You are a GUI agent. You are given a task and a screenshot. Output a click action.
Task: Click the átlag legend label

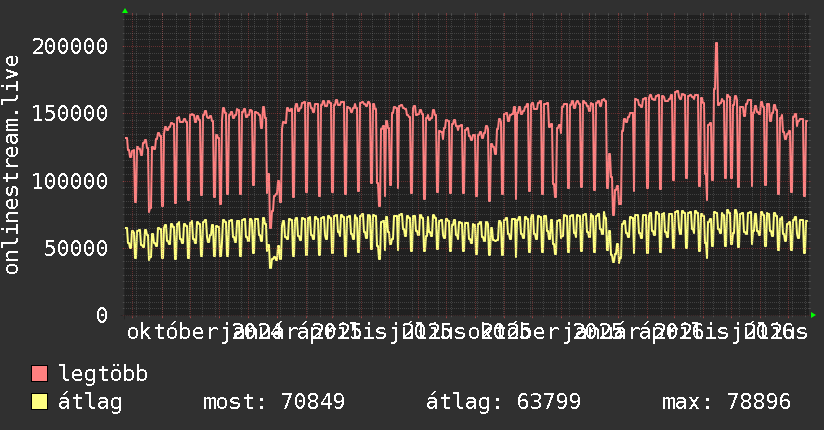point(90,402)
